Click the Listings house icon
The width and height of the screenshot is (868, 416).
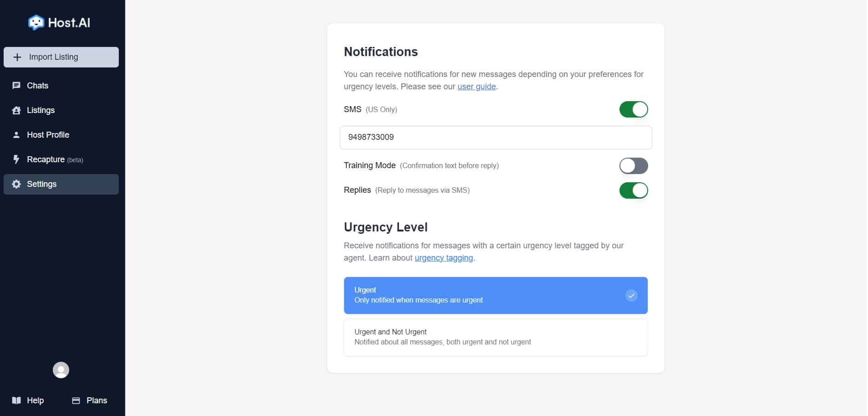pyautogui.click(x=16, y=110)
